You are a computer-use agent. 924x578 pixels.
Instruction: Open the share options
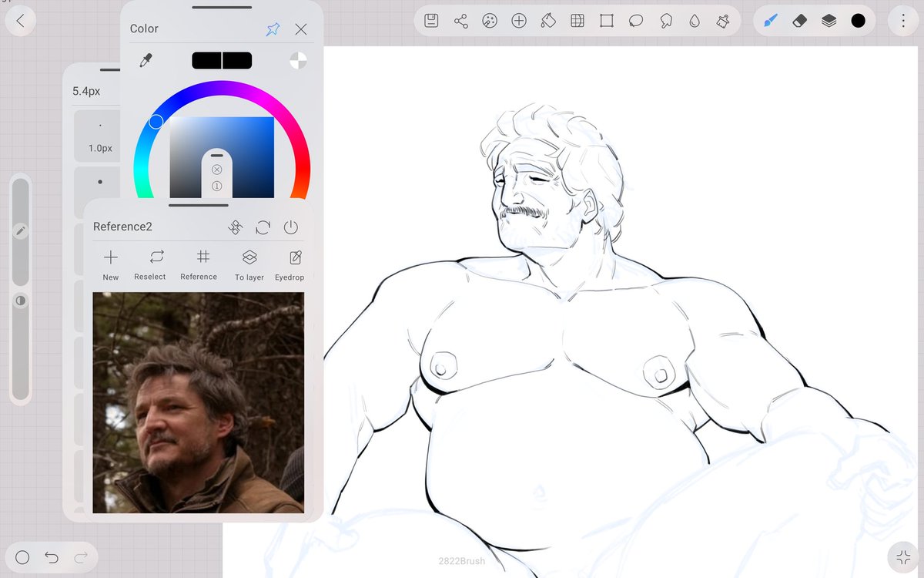[x=461, y=21]
